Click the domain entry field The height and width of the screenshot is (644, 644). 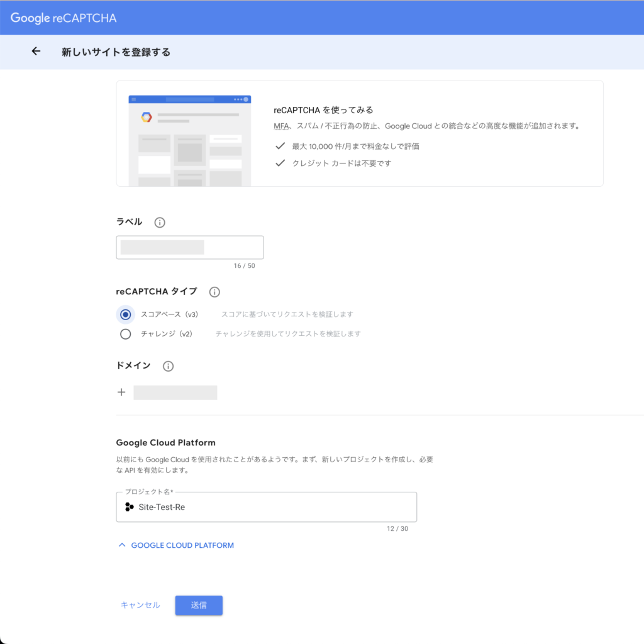175,392
